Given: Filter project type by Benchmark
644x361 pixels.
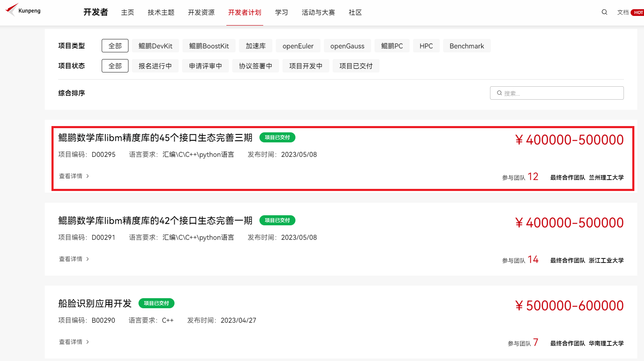Looking at the screenshot, I should pyautogui.click(x=467, y=46).
